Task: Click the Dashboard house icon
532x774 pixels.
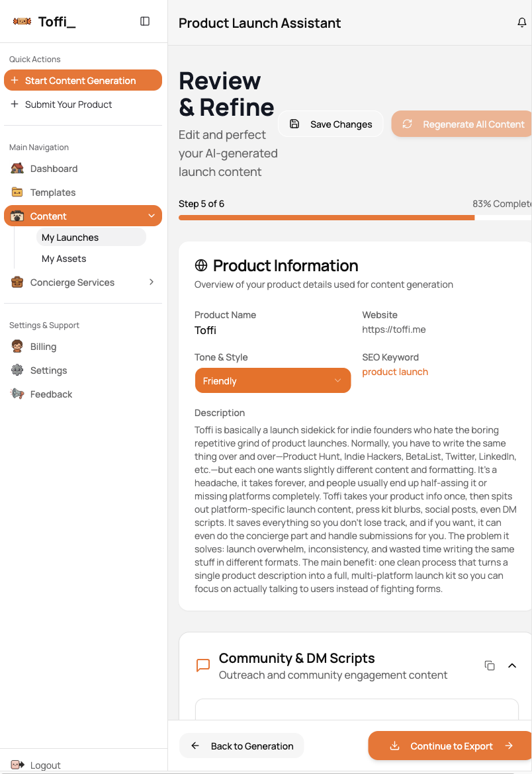Action: 17,169
